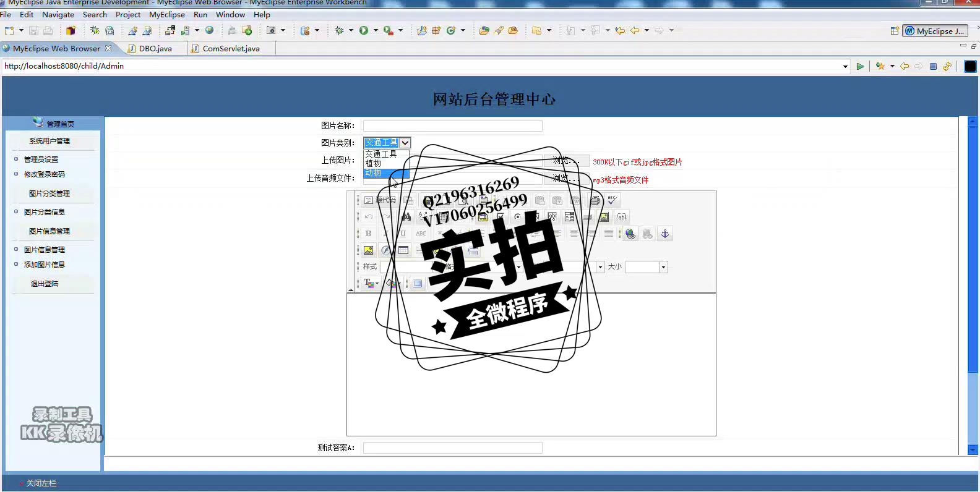The height and width of the screenshot is (492, 980).
Task: Click the insert hyperlink globe icon
Action: point(630,234)
